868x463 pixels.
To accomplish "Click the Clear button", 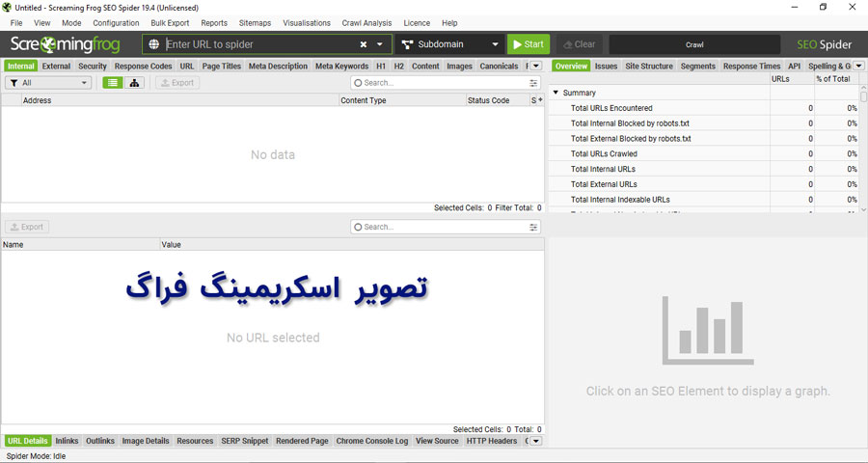I will pyautogui.click(x=580, y=44).
